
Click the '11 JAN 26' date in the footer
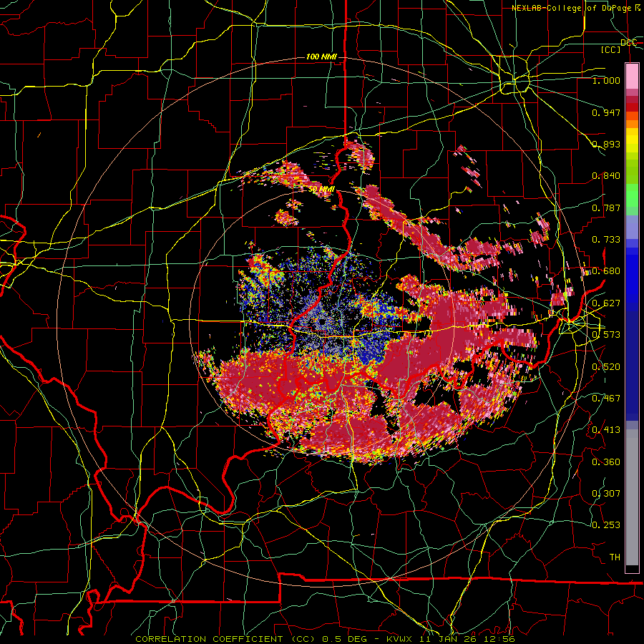click(449, 639)
